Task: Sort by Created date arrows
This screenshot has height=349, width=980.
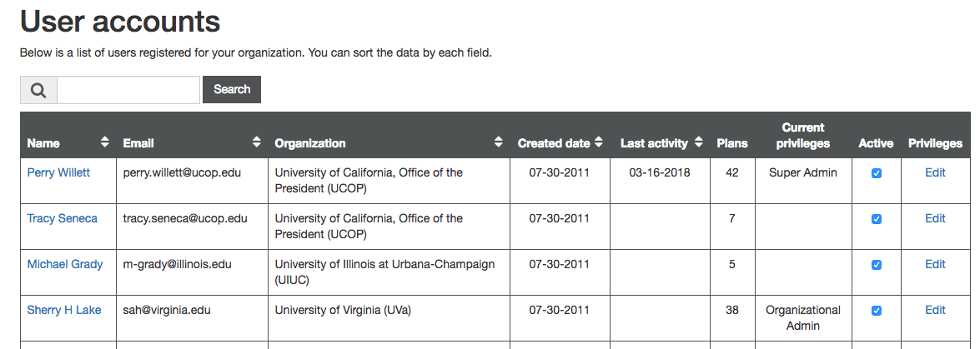Action: (598, 142)
